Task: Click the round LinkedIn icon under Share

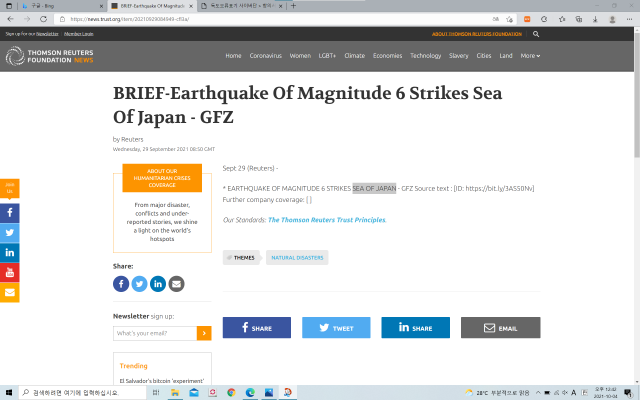Action: pos(158,284)
